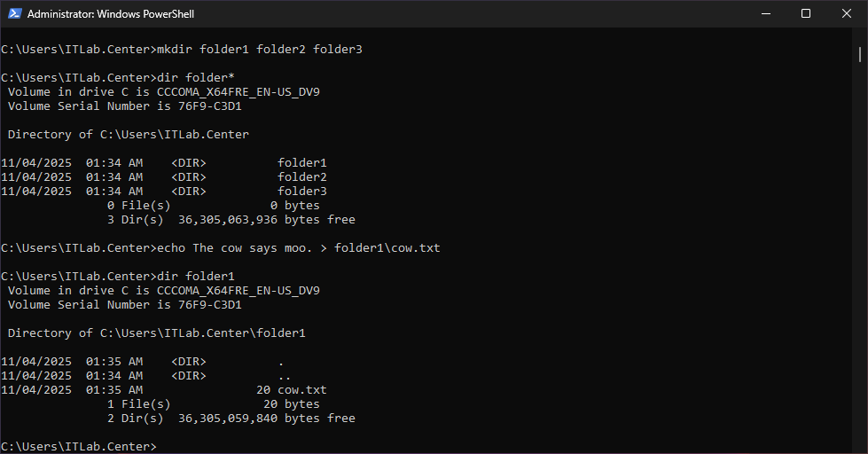Click folder3 in the directory listing
Image resolution: width=868 pixels, height=454 pixels.
point(301,192)
